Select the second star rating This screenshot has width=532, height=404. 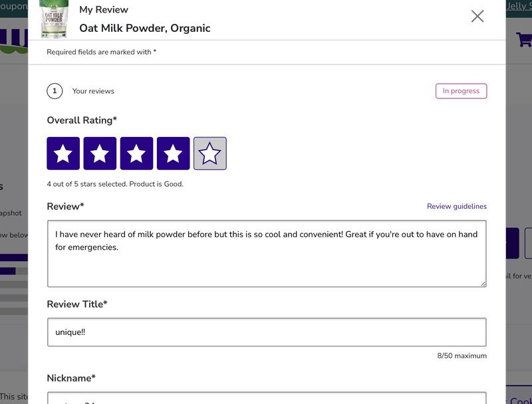[100, 153]
